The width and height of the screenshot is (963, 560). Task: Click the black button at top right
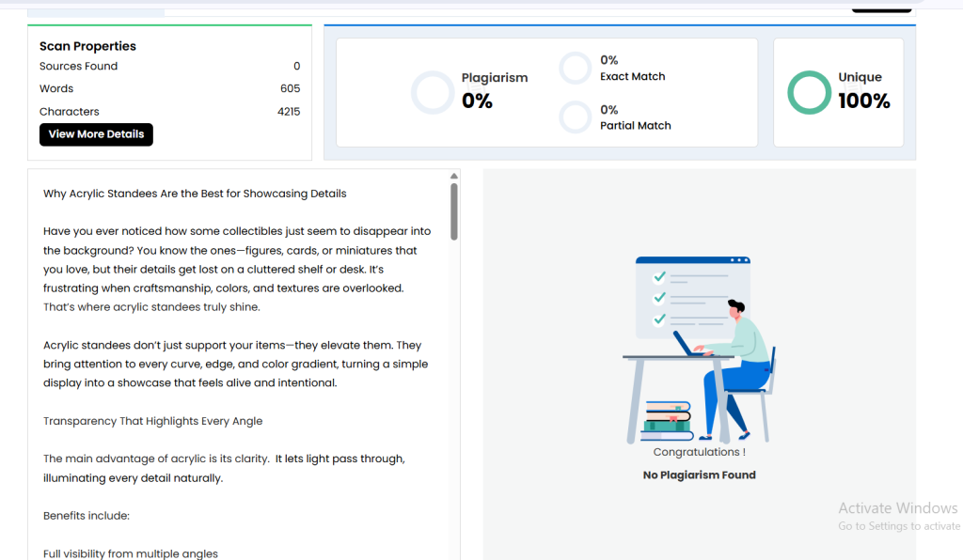tap(881, 8)
